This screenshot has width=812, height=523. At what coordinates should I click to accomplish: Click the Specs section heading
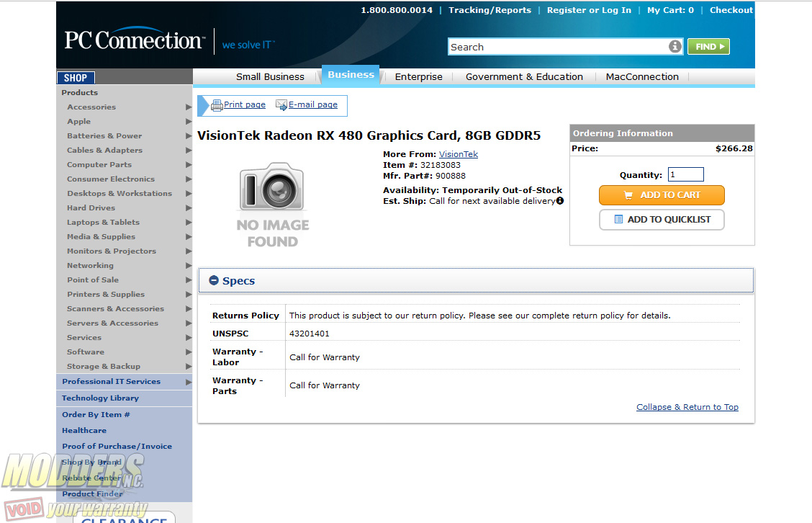[x=239, y=281]
